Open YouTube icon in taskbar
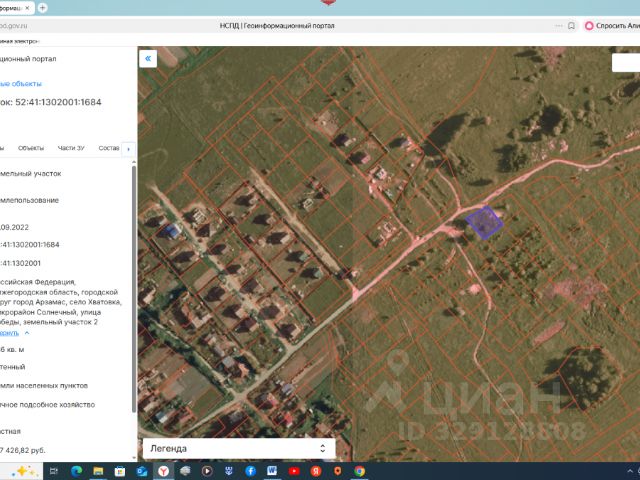 294,471
